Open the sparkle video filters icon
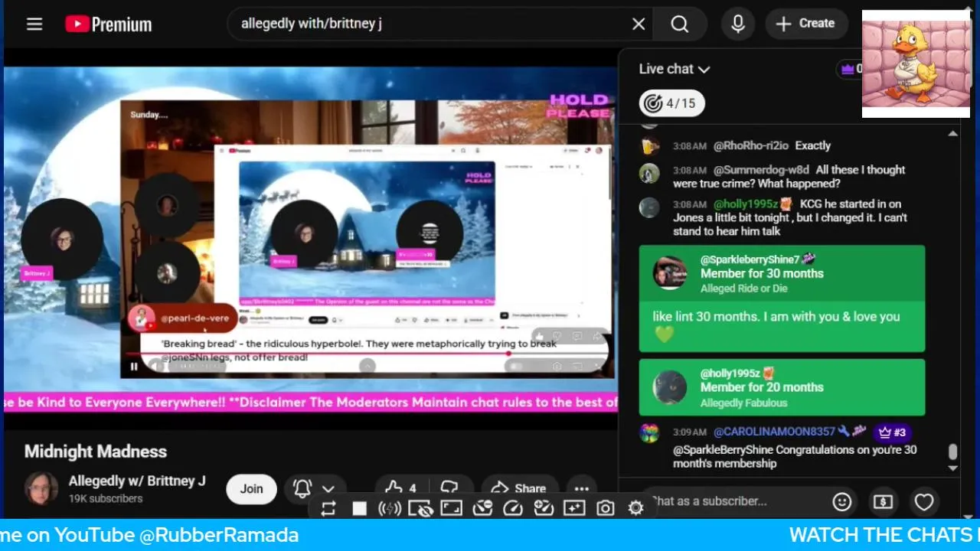980x551 pixels. 574,508
